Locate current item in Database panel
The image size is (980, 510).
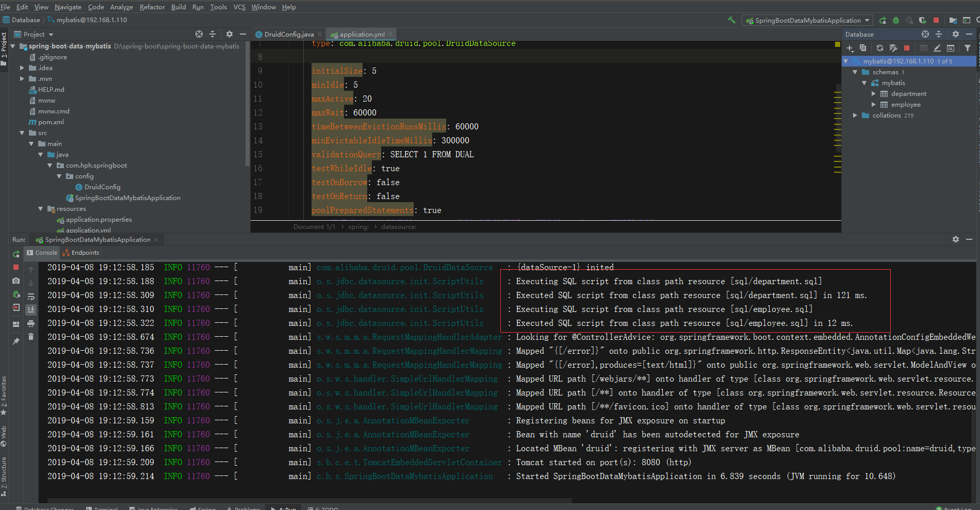point(925,34)
